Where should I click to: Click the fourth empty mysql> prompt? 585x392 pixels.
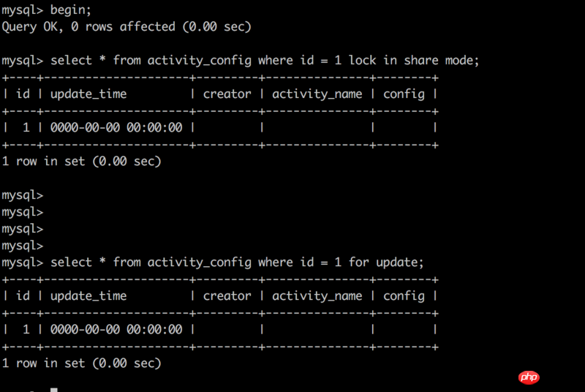point(23,246)
